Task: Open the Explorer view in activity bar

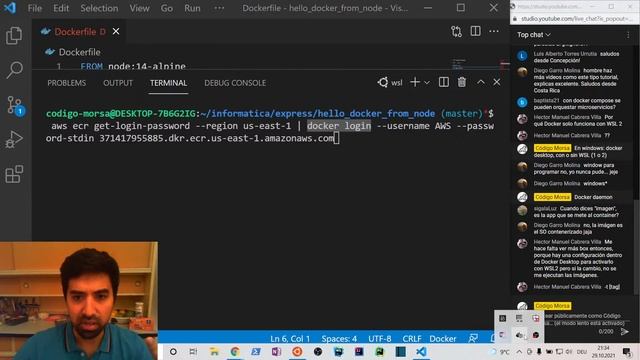Action: 14,36
